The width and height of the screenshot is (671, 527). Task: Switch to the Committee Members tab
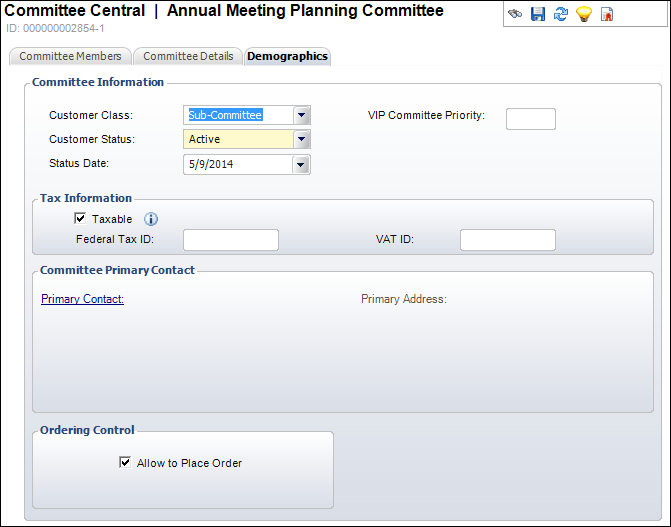coord(70,57)
